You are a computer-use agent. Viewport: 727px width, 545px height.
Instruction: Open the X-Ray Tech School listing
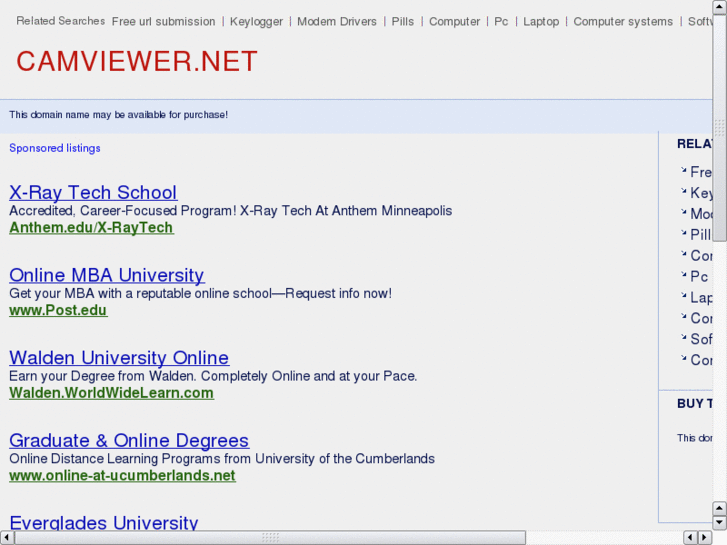point(93,192)
